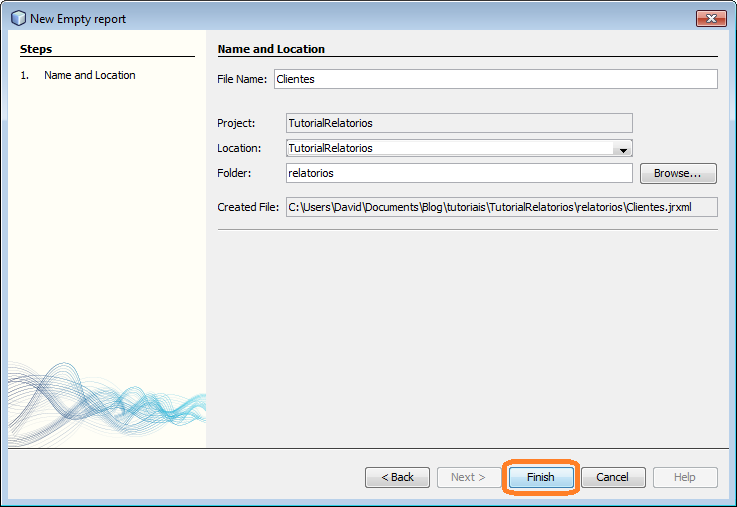The height and width of the screenshot is (507, 737).
Task: Click the report wizard icon in title bar
Action: coord(17,19)
